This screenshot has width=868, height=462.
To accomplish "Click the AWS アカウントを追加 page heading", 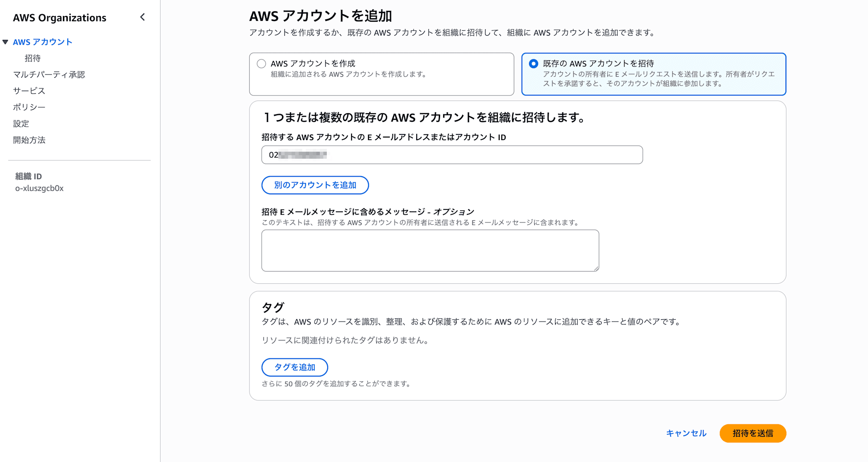I will pyautogui.click(x=321, y=16).
